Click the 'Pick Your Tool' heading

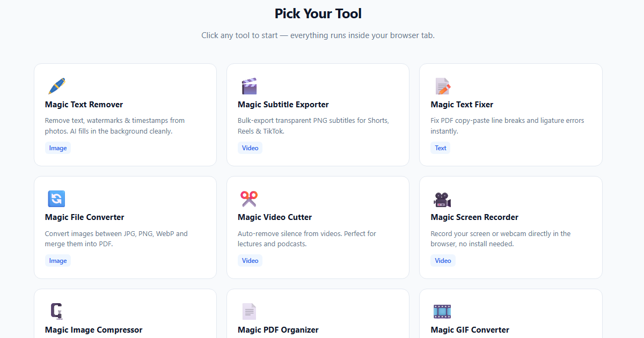(318, 13)
